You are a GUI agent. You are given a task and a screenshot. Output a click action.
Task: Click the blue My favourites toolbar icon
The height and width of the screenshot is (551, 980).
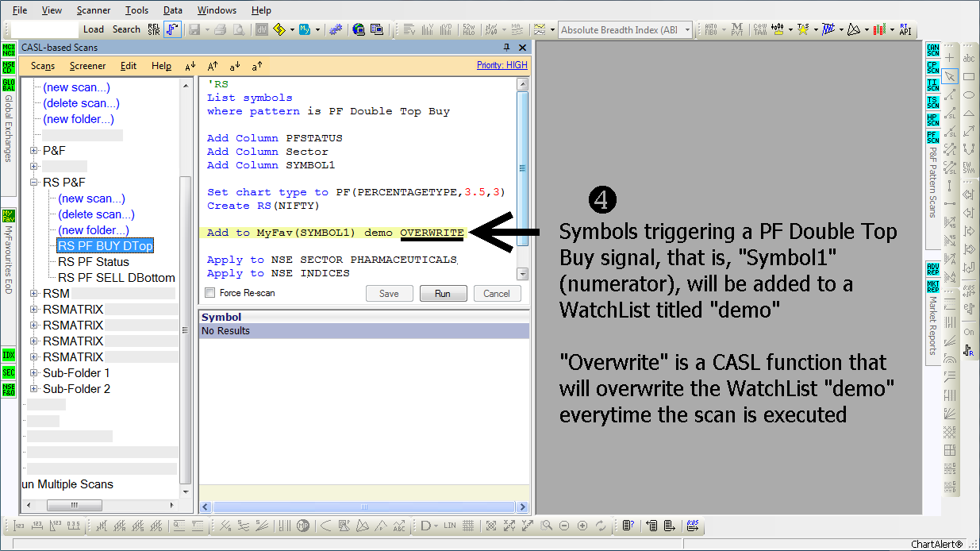click(x=304, y=29)
